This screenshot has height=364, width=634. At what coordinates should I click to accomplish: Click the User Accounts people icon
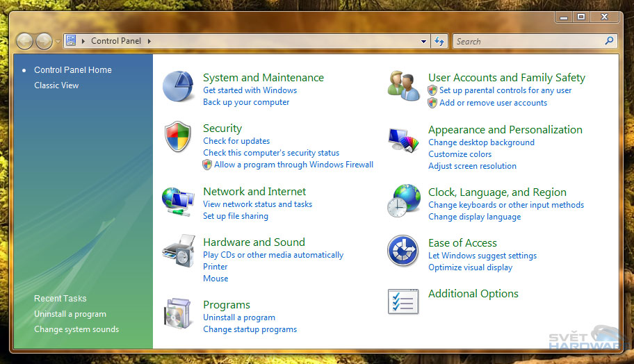tap(403, 86)
